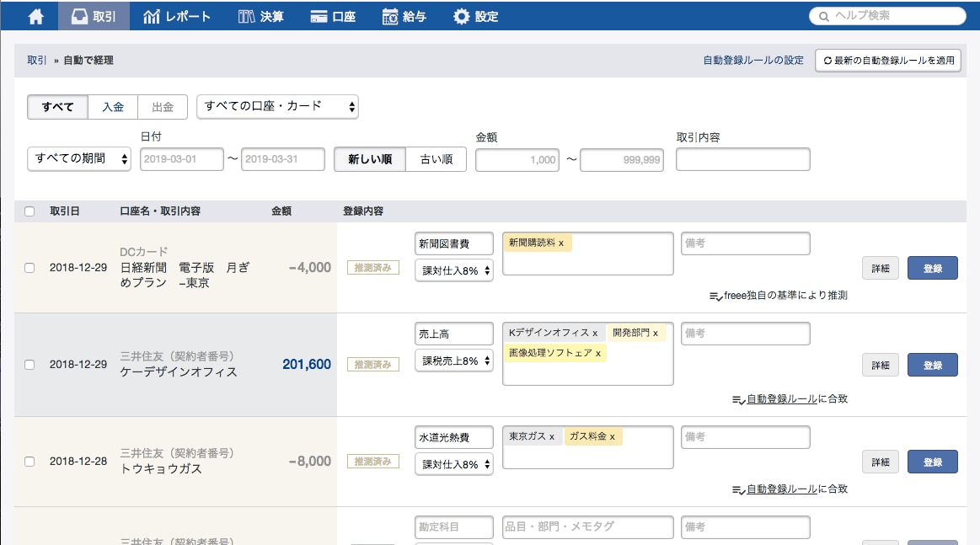Remove the 開発部門 tag
Screen dimensions: 980x545
point(656,333)
